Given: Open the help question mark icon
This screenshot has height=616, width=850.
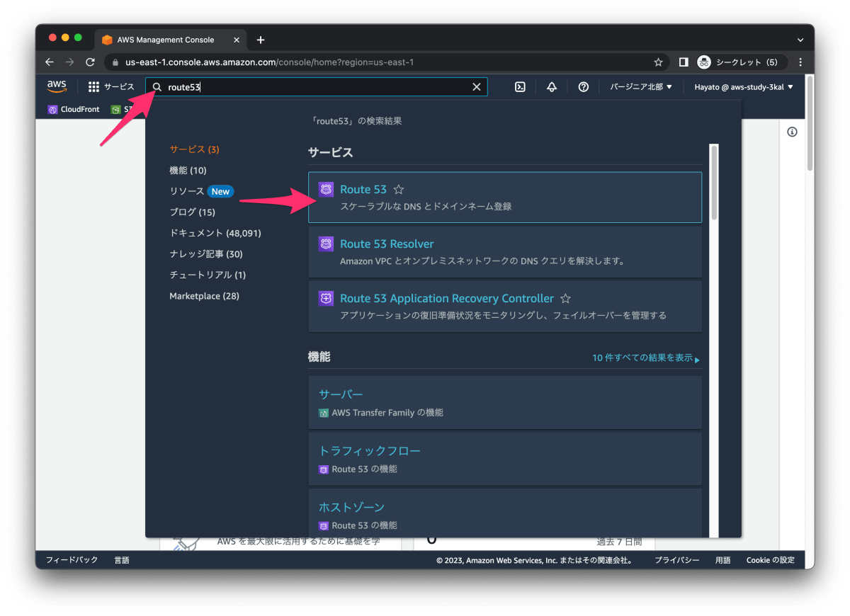Looking at the screenshot, I should point(584,87).
